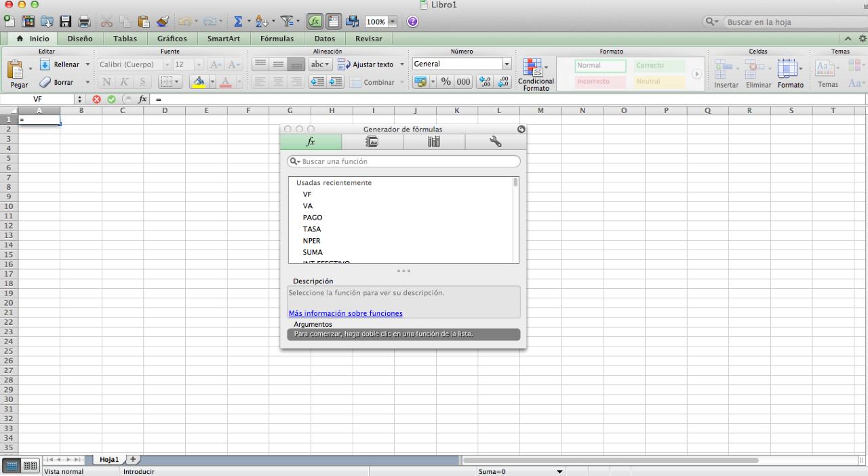Open the Gráficos ribbon tab

pyautogui.click(x=172, y=39)
